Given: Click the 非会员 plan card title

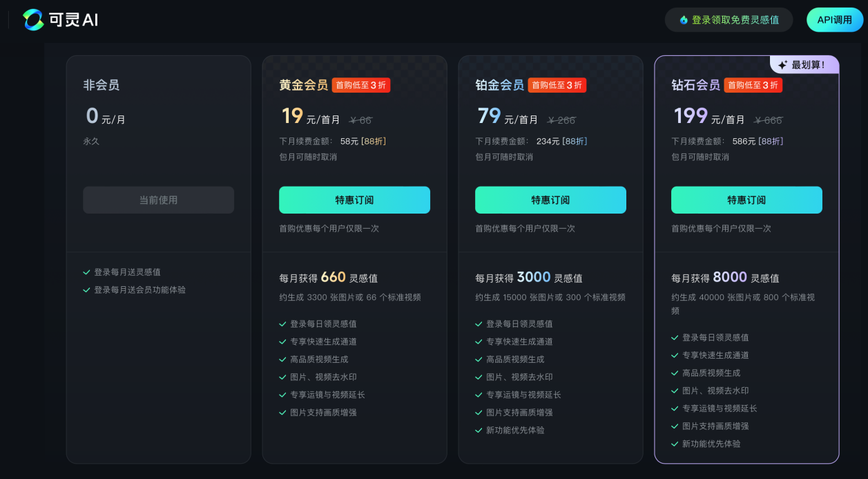Looking at the screenshot, I should click(102, 85).
